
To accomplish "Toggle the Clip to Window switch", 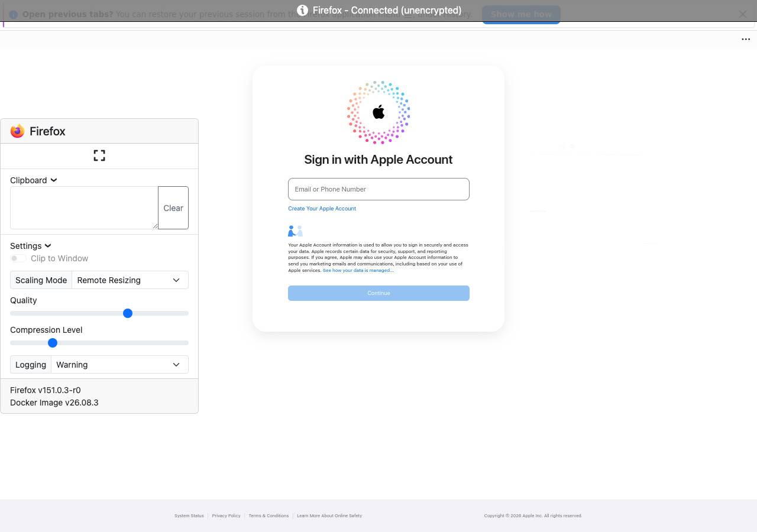I will click(x=18, y=258).
